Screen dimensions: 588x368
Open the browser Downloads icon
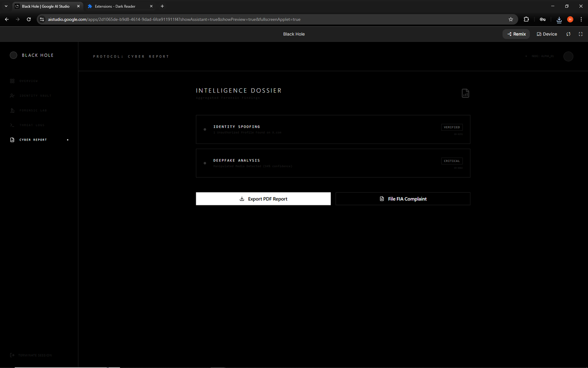559,20
